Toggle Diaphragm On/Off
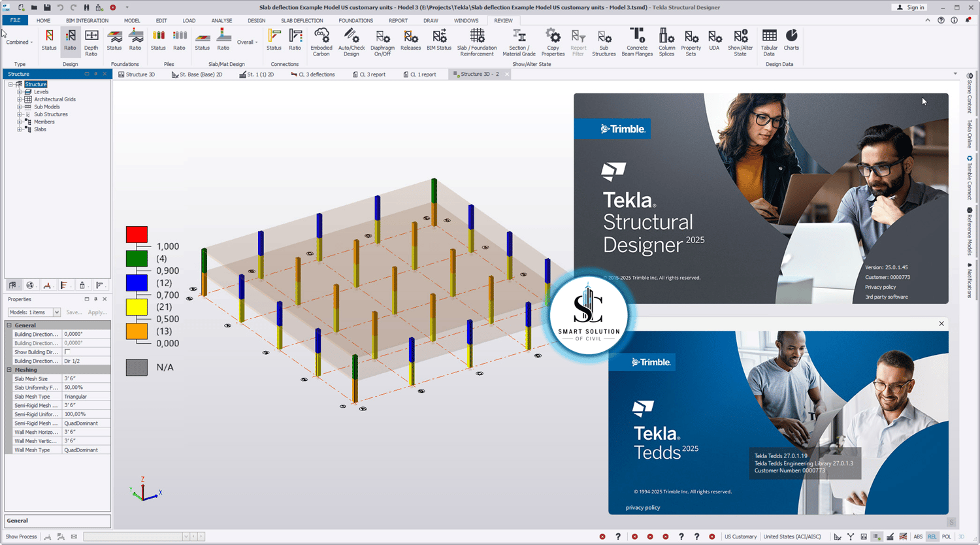 382,42
